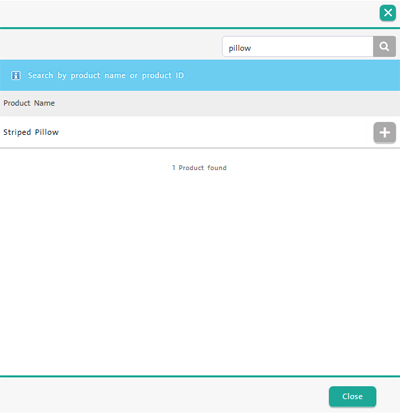Click the Product Name column header

[x=29, y=103]
